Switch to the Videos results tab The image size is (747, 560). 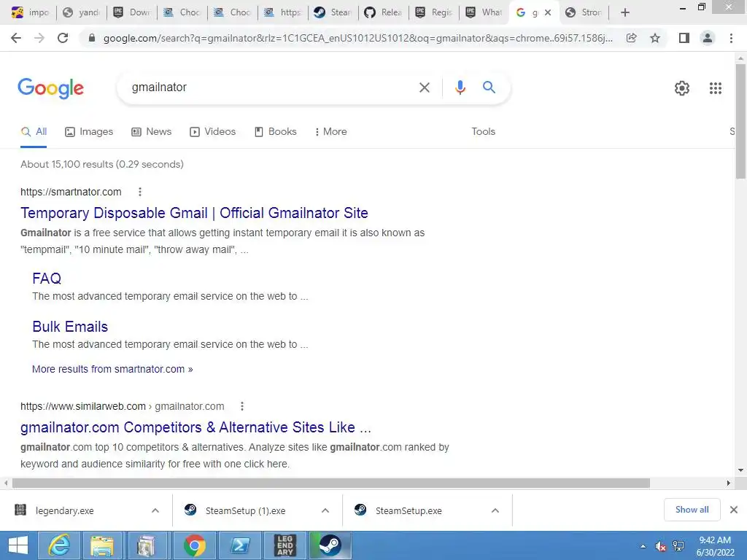(212, 131)
